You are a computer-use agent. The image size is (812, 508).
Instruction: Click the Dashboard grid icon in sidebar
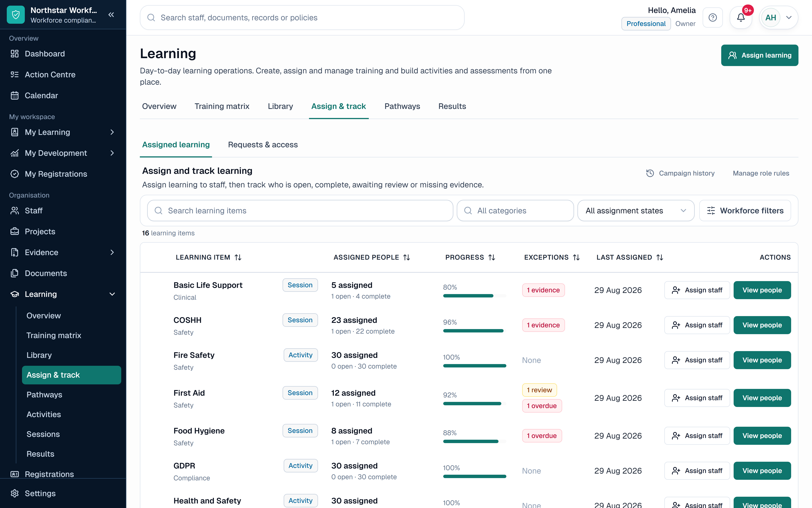15,54
